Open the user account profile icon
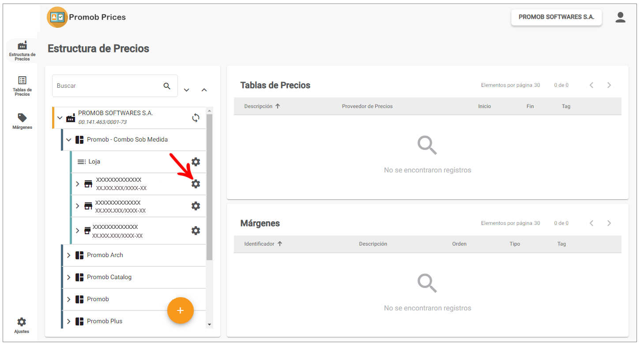The image size is (644, 351). point(620,17)
